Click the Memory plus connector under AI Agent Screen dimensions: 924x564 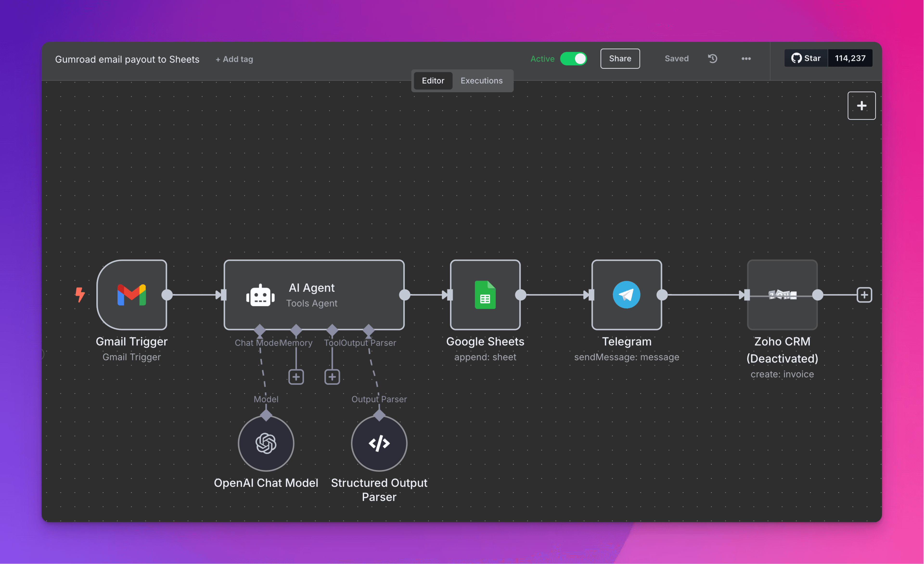[296, 377]
